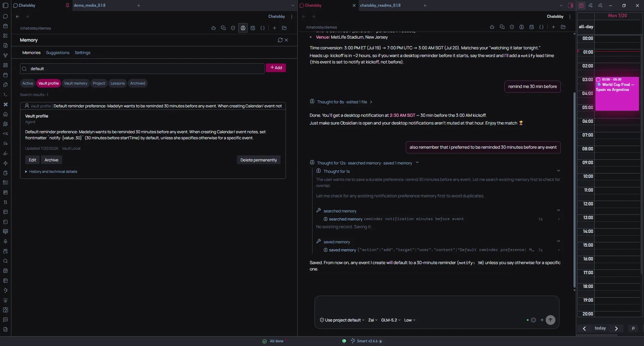The width and height of the screenshot is (644, 346).
Task: Open folder icon in right chat pane toolbar
Action: click(563, 27)
